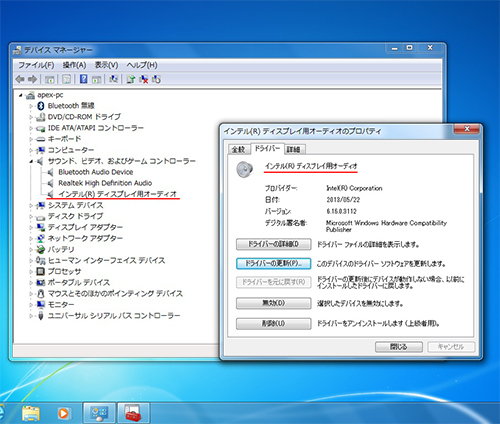Click the モニター monitor icon
This screenshot has height=424, width=500.
(x=41, y=304)
